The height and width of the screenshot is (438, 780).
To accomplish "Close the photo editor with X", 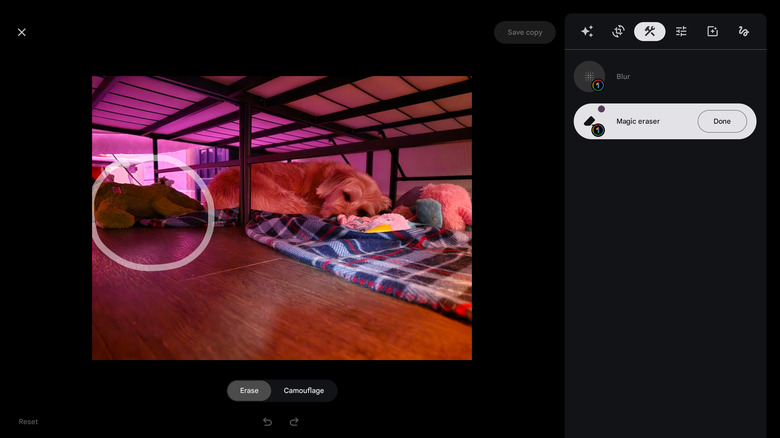I will coord(21,32).
